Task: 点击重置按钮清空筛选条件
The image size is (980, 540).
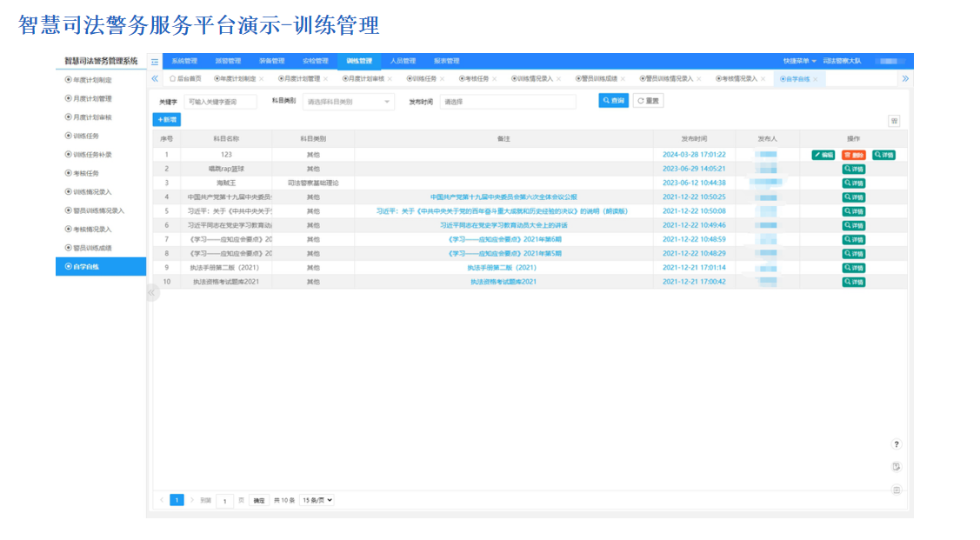Action: click(x=646, y=100)
